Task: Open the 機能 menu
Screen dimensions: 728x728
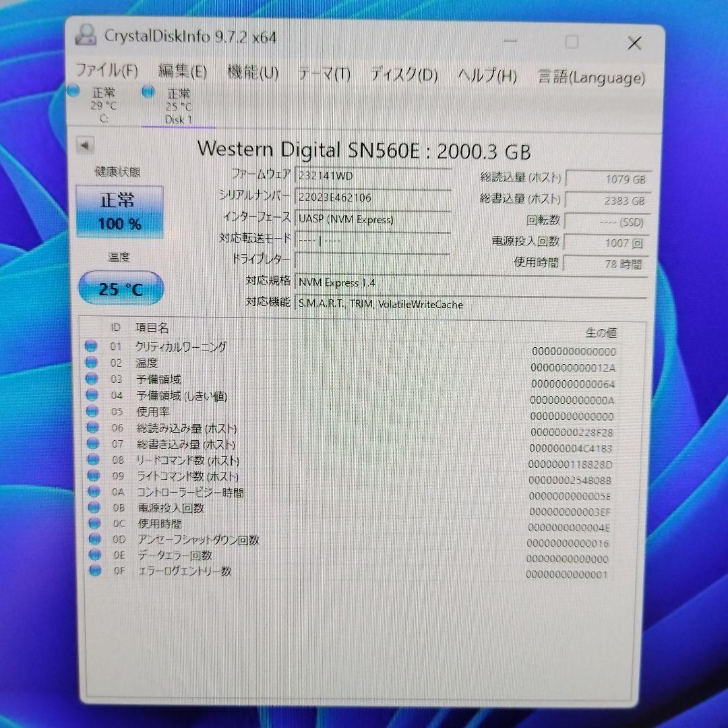Action: click(253, 74)
